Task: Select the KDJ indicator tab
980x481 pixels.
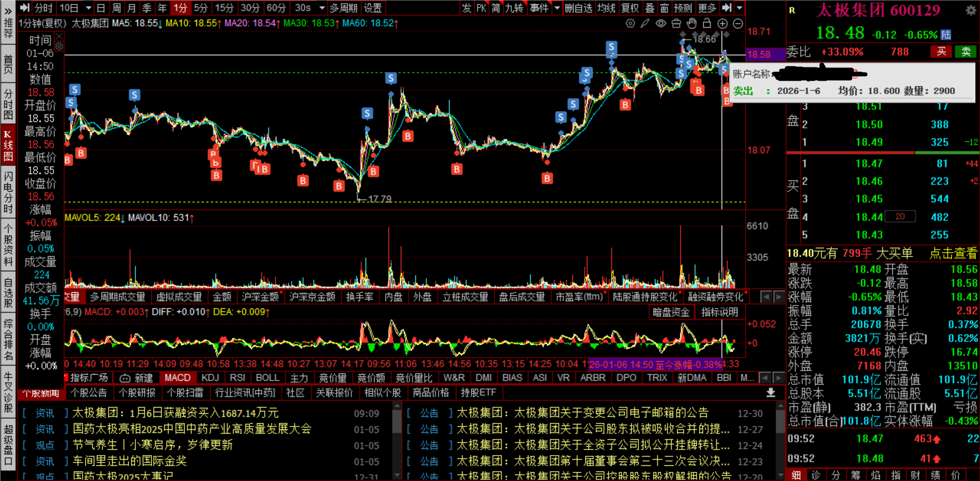Action: (x=210, y=378)
